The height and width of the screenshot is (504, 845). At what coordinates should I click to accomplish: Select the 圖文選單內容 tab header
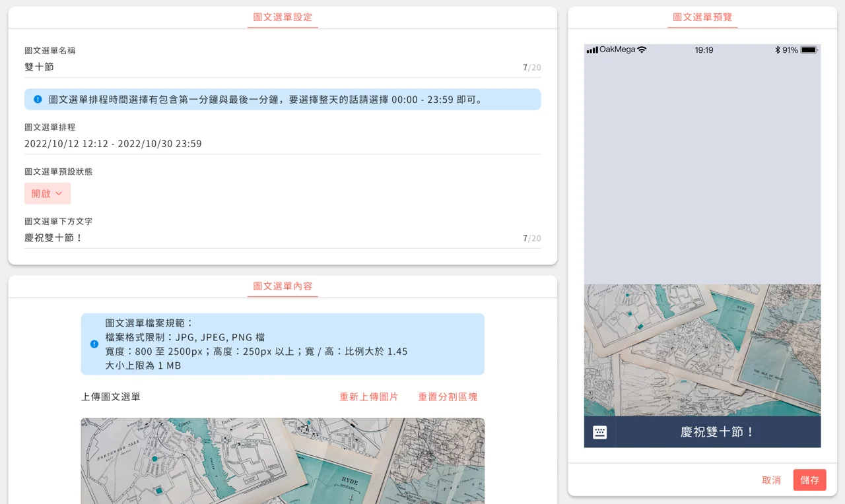coord(283,286)
